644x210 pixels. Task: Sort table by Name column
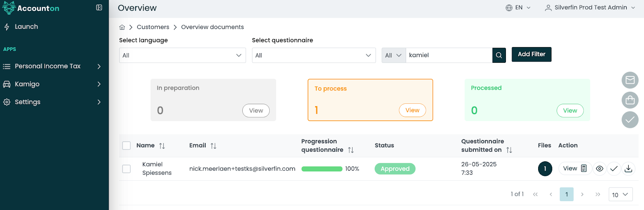[162, 146]
